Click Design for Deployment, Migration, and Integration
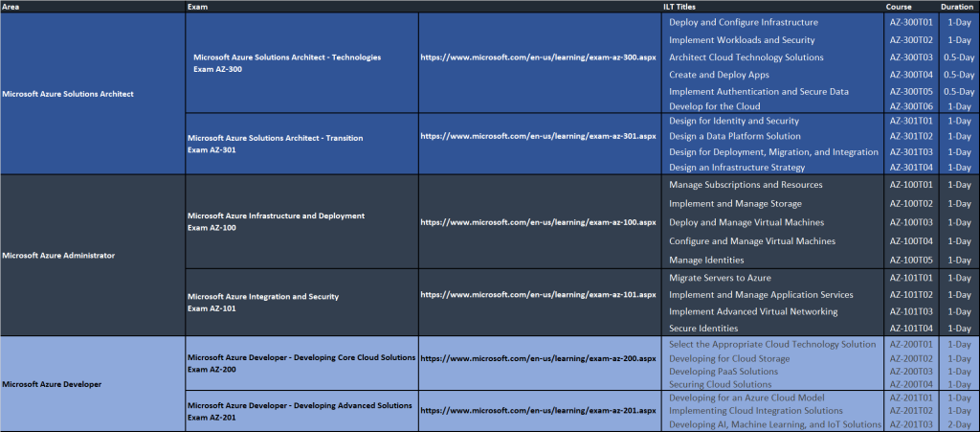The width and height of the screenshot is (980, 432). click(x=773, y=152)
